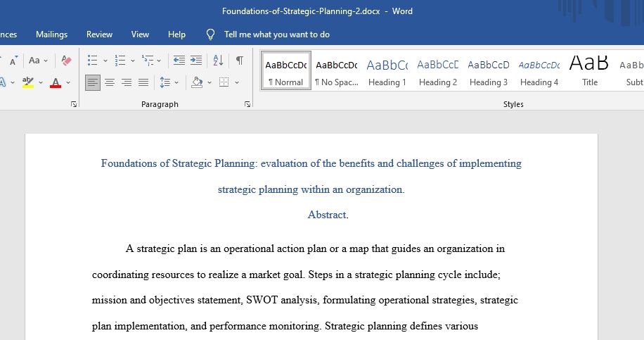Clear all formatting with the eraser icon
Image resolution: width=644 pixels, height=340 pixels.
pos(66,61)
